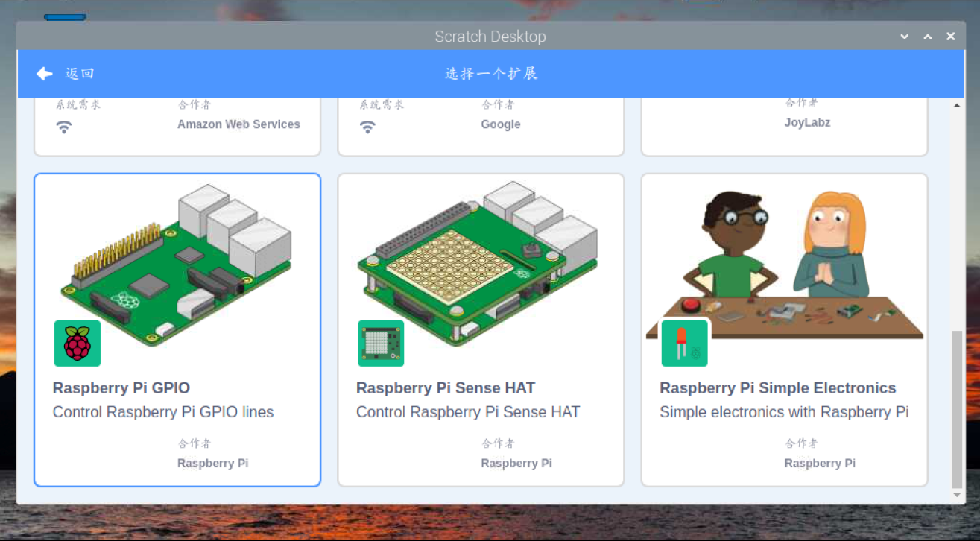Click the back arrow icon in header
Viewport: 980px width, 541px height.
[x=45, y=73]
